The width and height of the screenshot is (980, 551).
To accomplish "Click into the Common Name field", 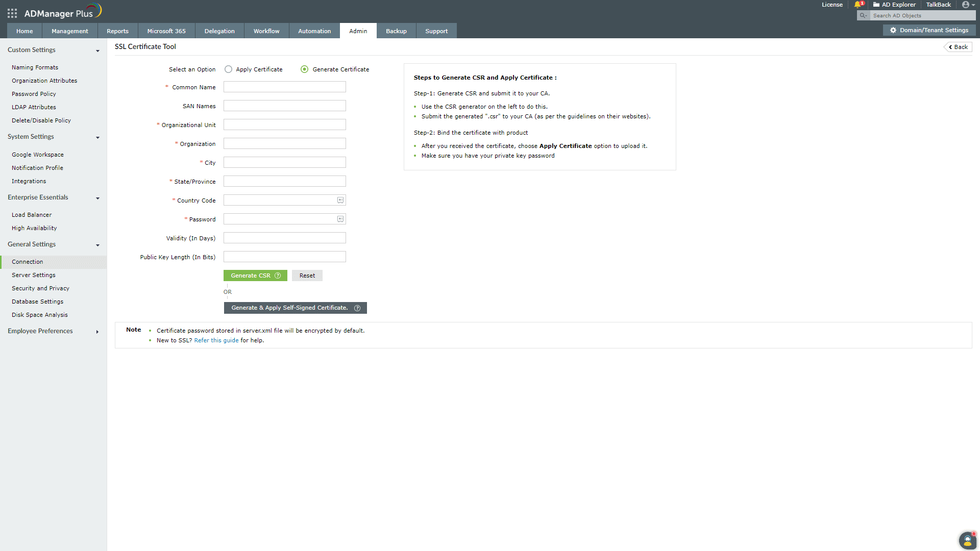I will click(285, 87).
